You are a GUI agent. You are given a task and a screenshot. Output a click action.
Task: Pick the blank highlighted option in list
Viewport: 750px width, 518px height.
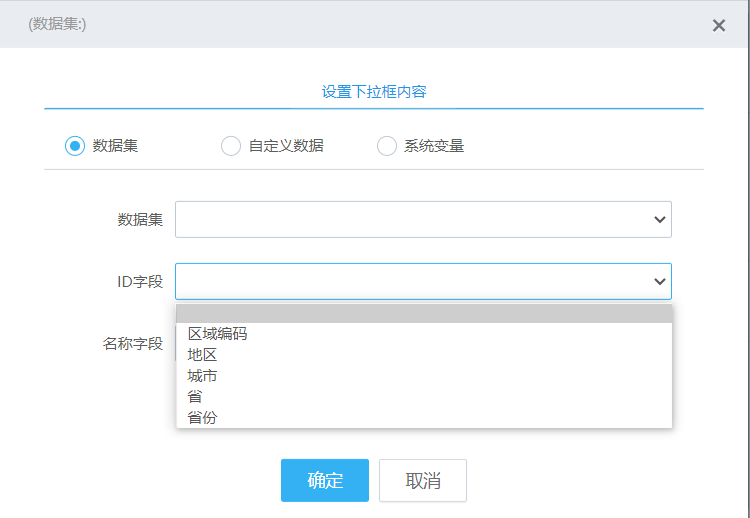pos(424,314)
